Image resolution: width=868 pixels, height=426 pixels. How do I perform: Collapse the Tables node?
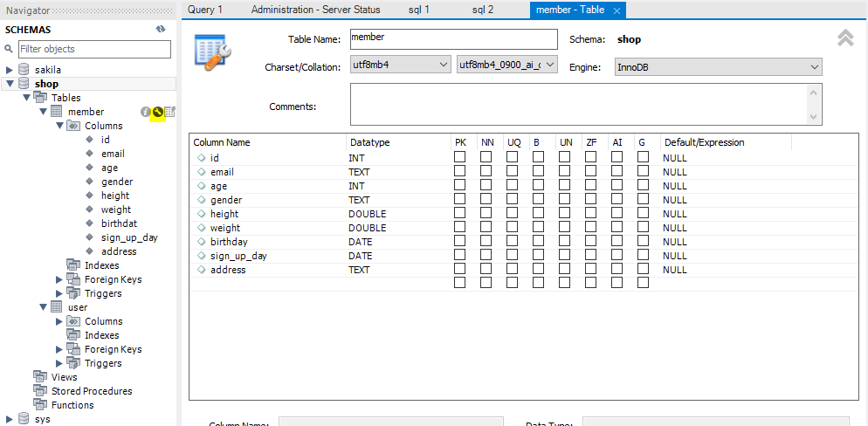point(26,98)
